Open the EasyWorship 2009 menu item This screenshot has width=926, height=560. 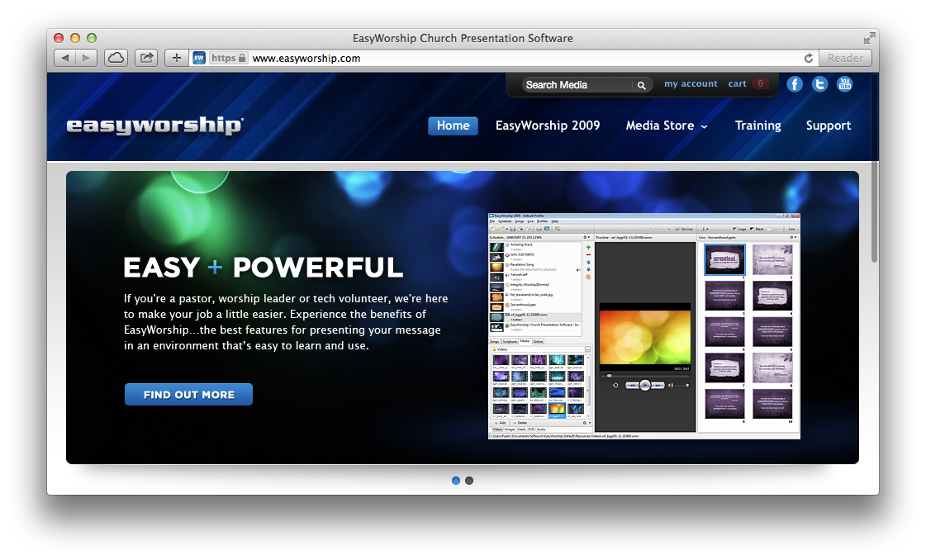pyautogui.click(x=548, y=126)
